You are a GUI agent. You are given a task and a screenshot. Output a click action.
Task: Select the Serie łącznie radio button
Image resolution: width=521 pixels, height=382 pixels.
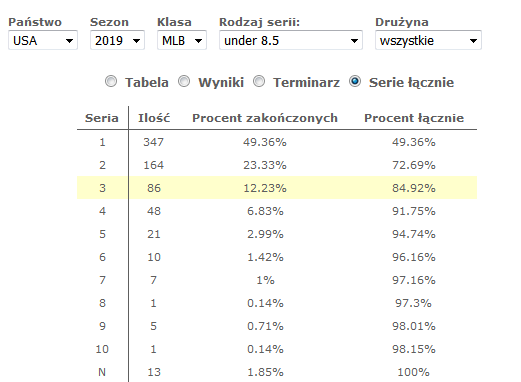[355, 81]
